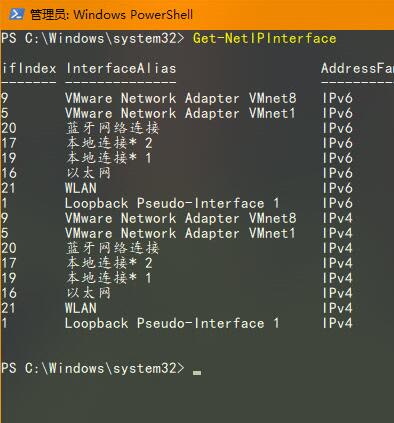
Task: Click the Get-NetIPInterface command text
Action: click(264, 38)
